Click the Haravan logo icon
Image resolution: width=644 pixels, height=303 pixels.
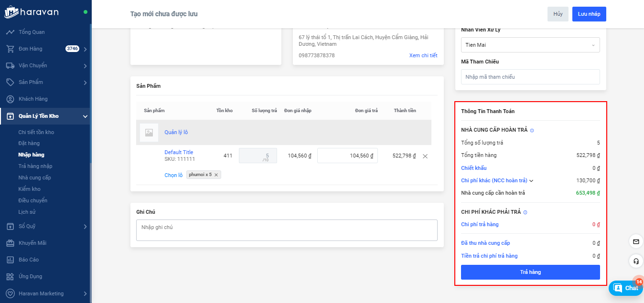[x=11, y=12]
